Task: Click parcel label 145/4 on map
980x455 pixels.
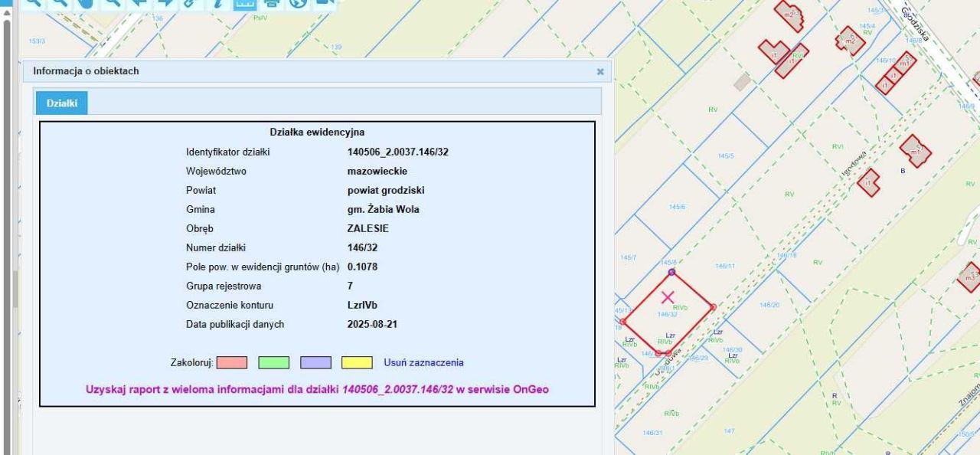Action: [x=867, y=26]
